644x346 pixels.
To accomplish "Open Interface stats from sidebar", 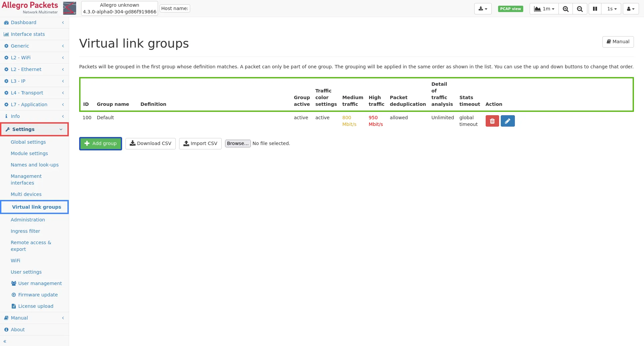I will pyautogui.click(x=28, y=34).
